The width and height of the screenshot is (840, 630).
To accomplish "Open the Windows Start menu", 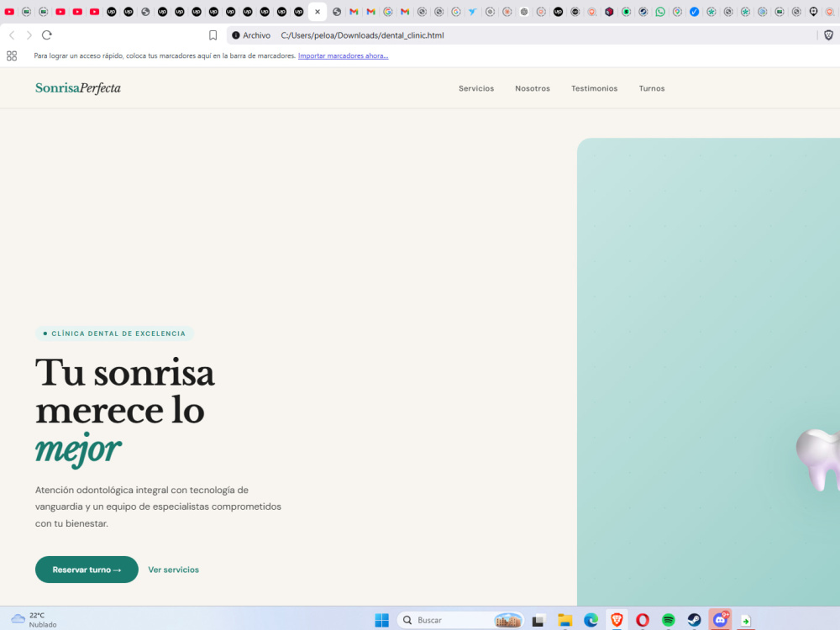I will pos(381,620).
